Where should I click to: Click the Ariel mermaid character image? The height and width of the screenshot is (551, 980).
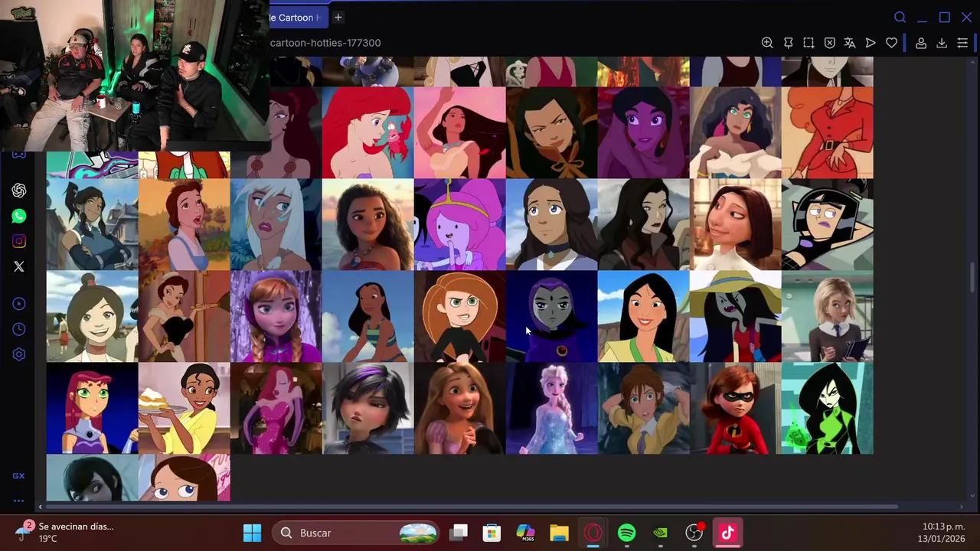(367, 132)
